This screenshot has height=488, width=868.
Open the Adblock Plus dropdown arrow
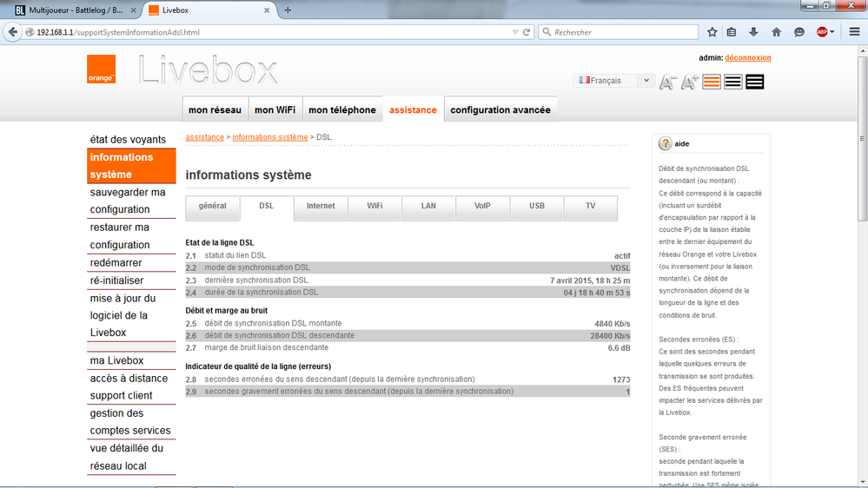tap(832, 32)
